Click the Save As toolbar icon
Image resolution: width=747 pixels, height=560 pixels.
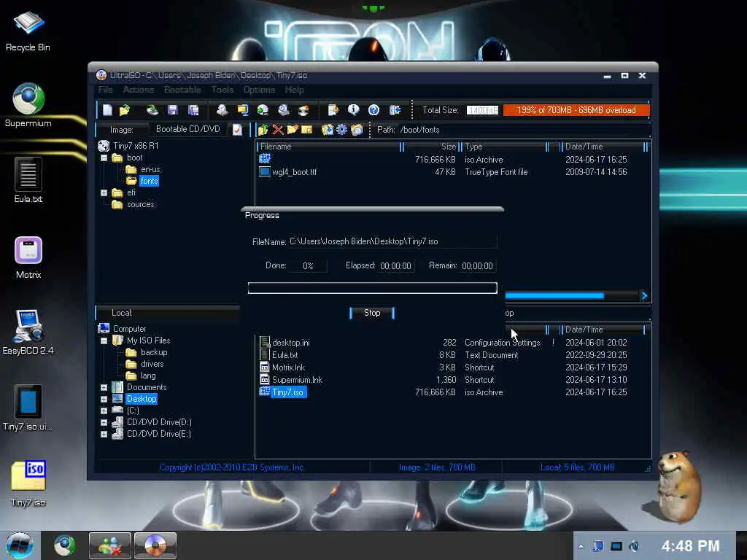(193, 110)
